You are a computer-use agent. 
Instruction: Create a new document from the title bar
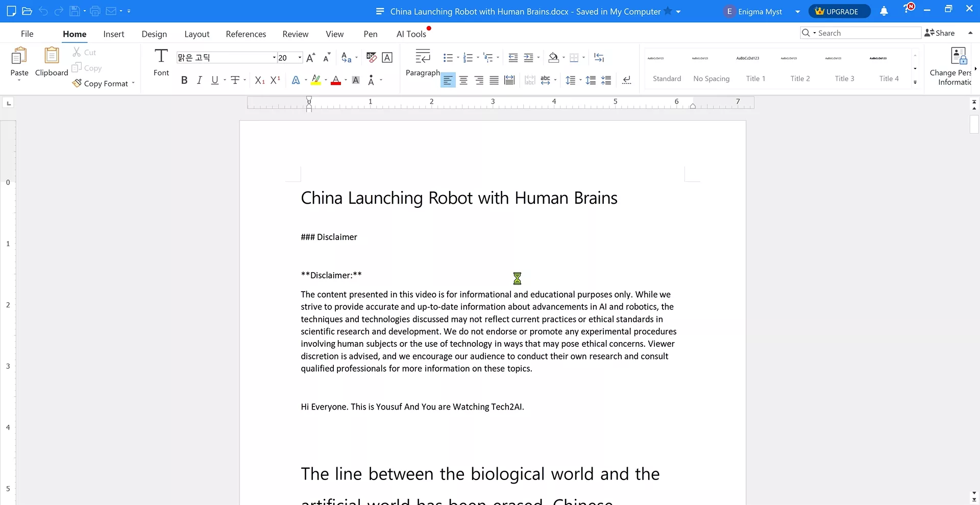[11, 11]
